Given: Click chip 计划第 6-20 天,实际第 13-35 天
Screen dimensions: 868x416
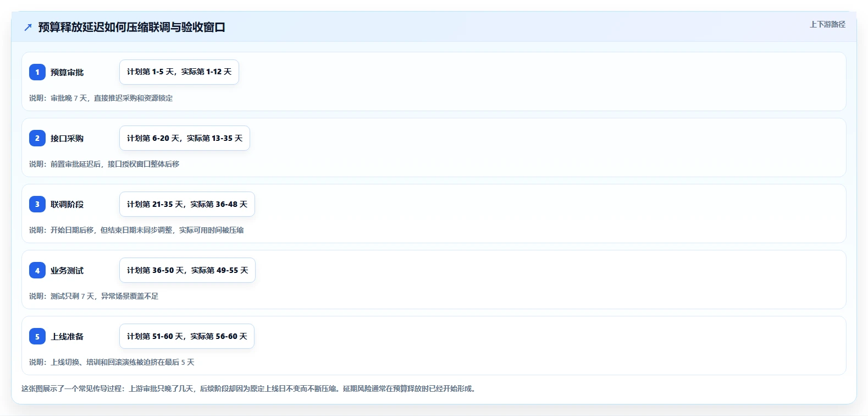Looking at the screenshot, I should (x=185, y=138).
